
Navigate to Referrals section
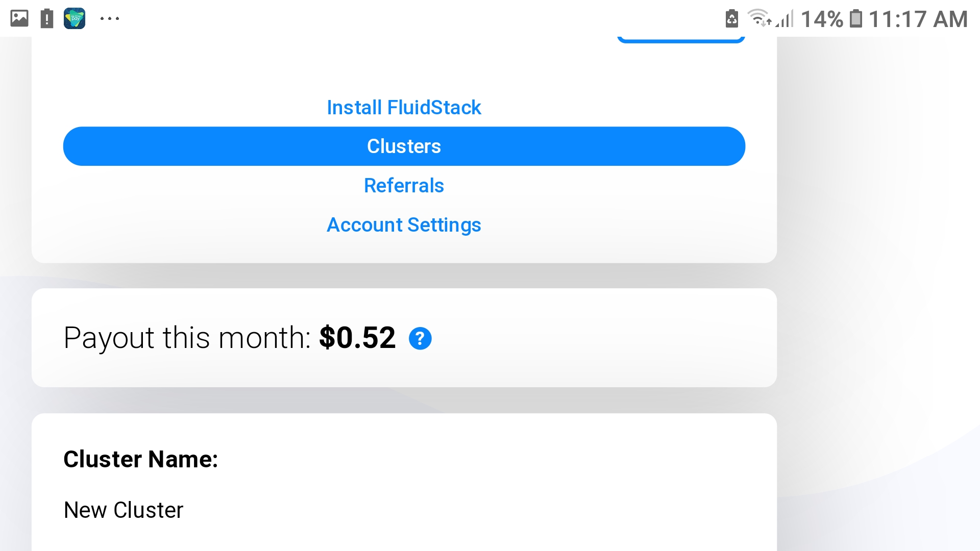403,185
